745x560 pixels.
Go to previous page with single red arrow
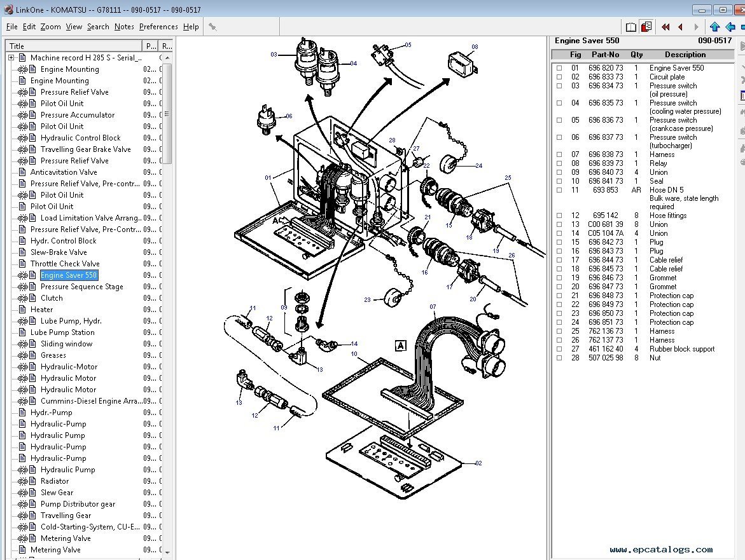(x=681, y=27)
